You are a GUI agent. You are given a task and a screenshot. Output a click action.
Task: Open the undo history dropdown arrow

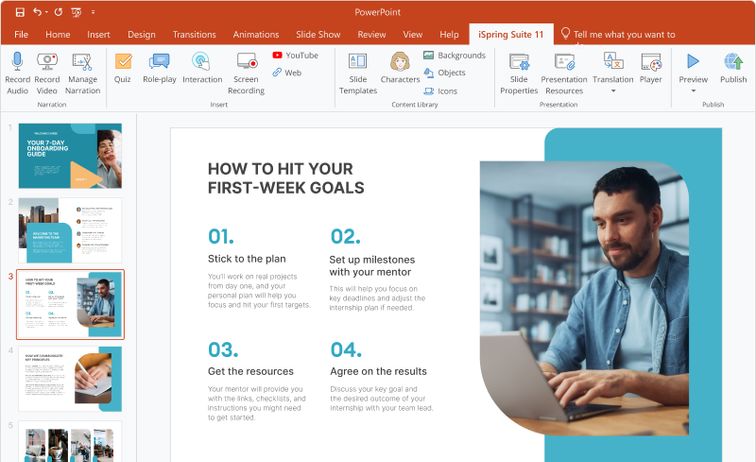point(47,12)
